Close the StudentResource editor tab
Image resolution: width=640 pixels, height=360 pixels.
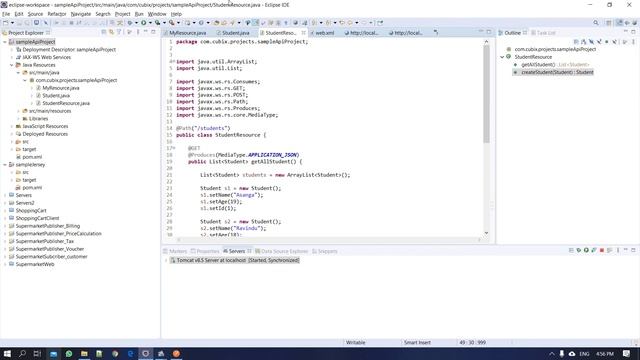tap(303, 33)
